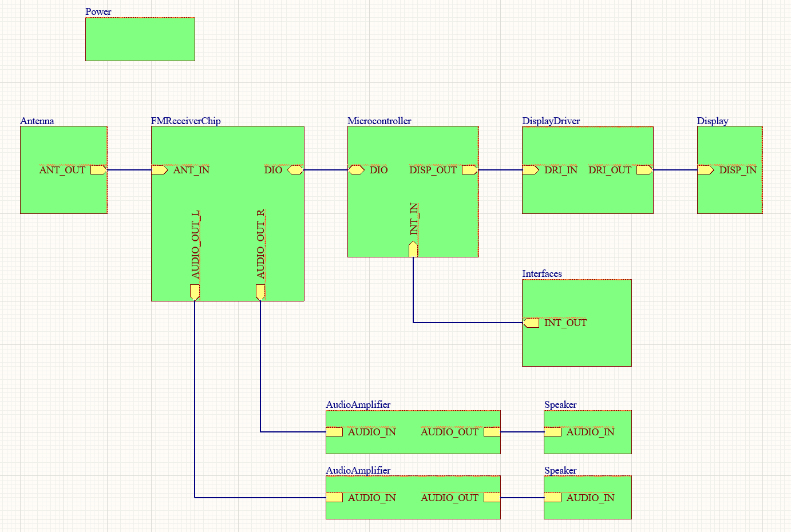The height and width of the screenshot is (532, 791).
Task: Click the DRI_IN text label
Action: click(x=561, y=170)
